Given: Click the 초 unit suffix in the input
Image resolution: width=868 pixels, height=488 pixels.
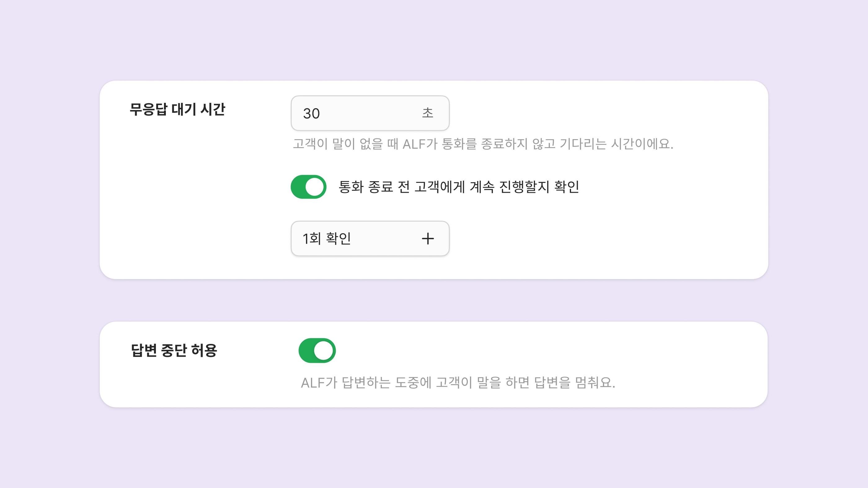Looking at the screenshot, I should (x=427, y=113).
